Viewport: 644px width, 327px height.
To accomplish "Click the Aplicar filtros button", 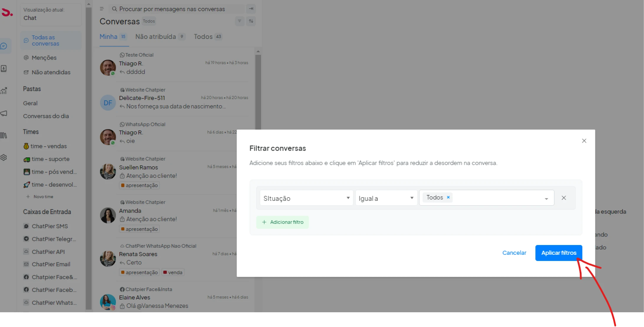I will 558,253.
